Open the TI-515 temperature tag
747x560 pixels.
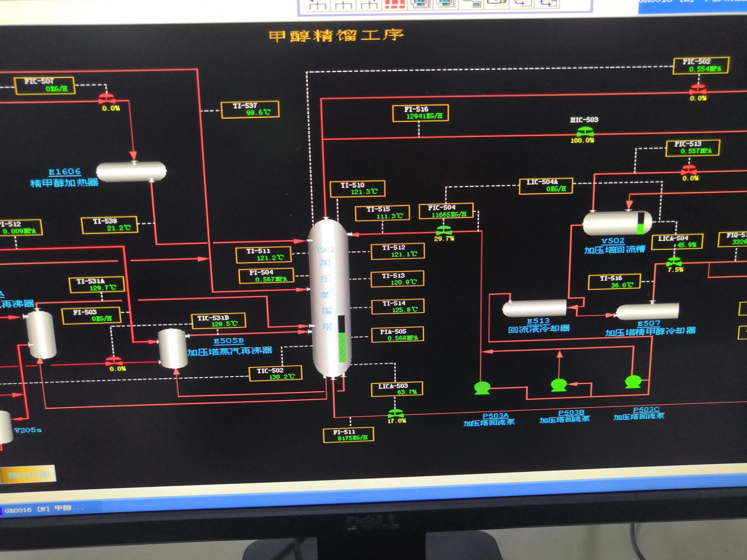pos(383,213)
